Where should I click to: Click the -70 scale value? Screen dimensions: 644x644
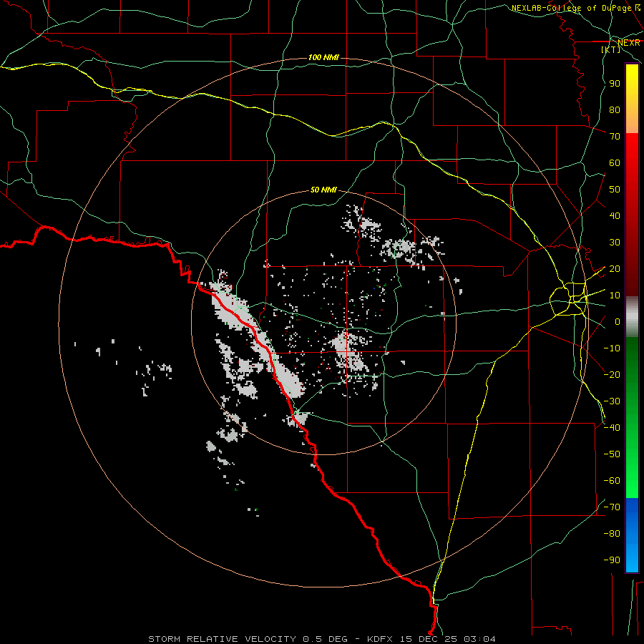pyautogui.click(x=612, y=507)
